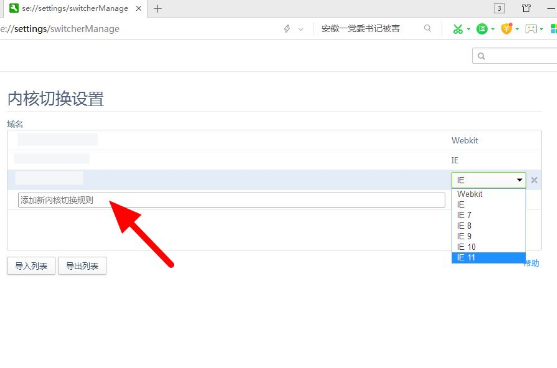This screenshot has height=368, width=557.
Task: Click the settings page search field
Action: 515,56
